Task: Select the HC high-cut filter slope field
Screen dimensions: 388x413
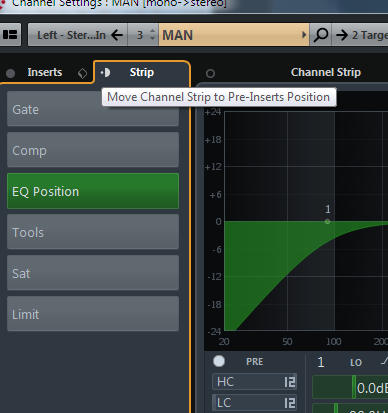Action: (254, 382)
